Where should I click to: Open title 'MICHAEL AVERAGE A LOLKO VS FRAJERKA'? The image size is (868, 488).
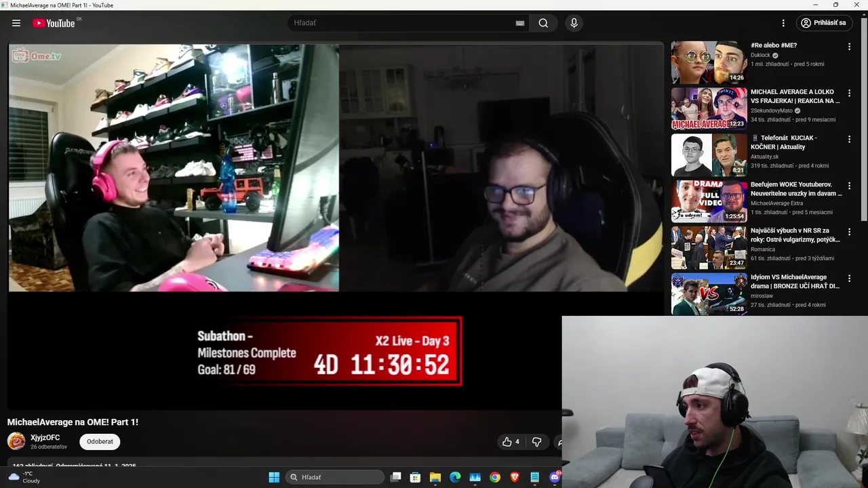[795, 96]
